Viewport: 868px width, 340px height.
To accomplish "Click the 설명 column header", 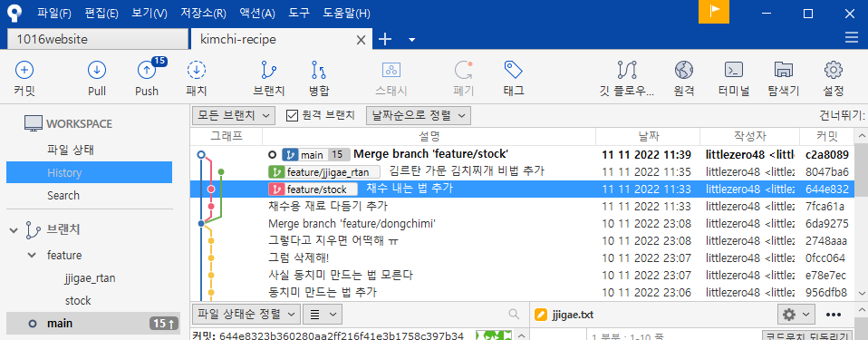I will (x=429, y=136).
